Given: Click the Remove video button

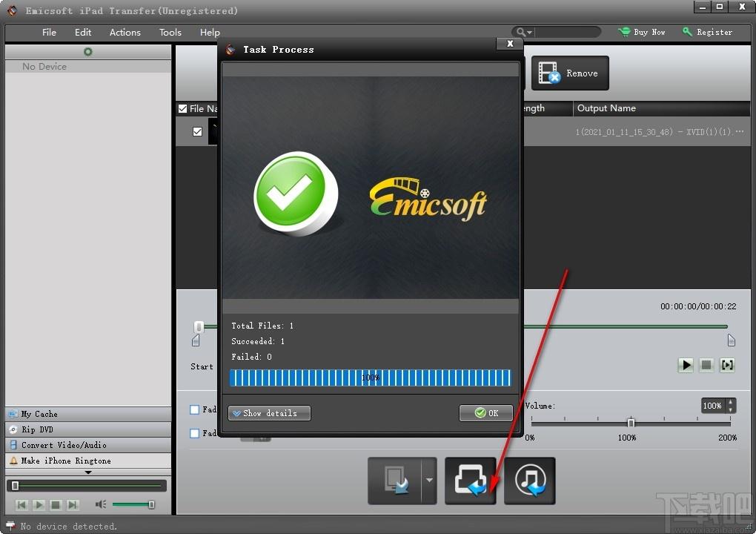Looking at the screenshot, I should point(570,73).
